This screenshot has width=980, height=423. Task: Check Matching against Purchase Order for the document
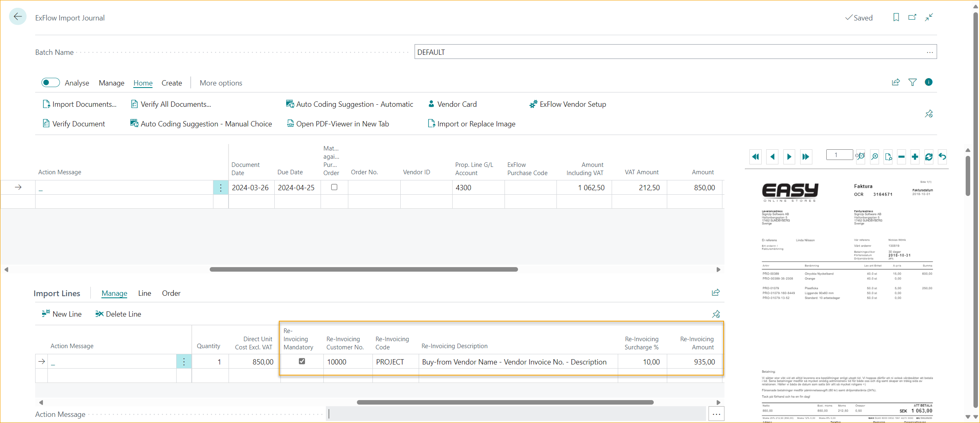point(334,187)
